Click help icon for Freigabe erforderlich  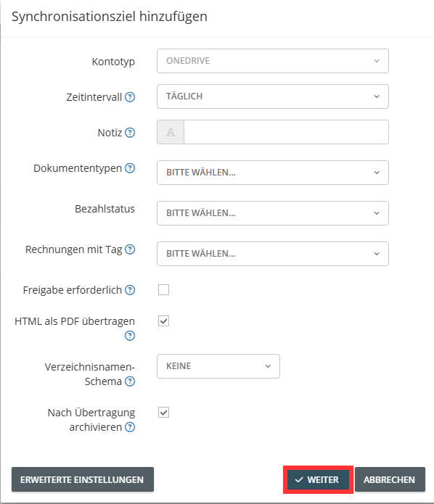[130, 290]
